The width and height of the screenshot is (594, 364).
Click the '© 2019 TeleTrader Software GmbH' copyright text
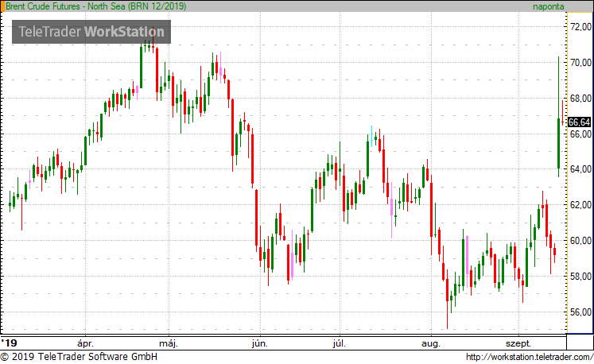coord(79,356)
